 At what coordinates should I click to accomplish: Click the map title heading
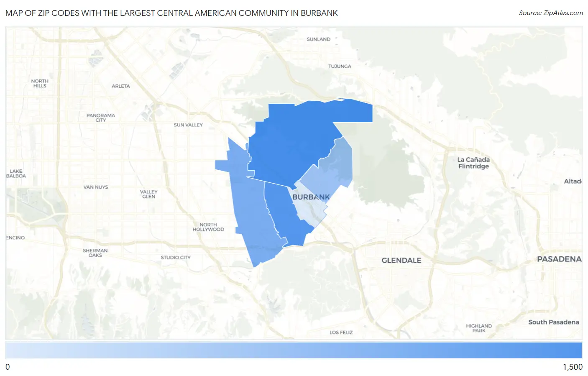pyautogui.click(x=171, y=13)
